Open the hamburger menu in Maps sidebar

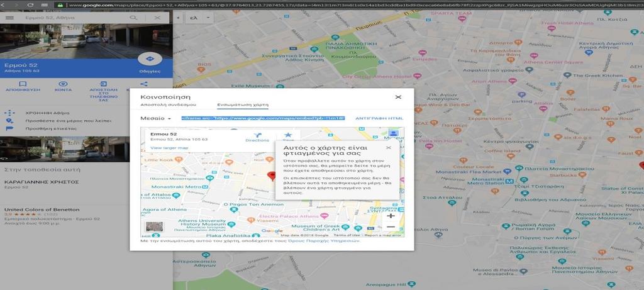coord(9,18)
